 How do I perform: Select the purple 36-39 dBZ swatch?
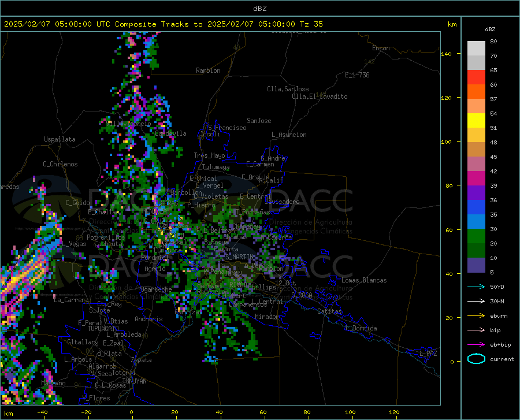[x=476, y=193]
